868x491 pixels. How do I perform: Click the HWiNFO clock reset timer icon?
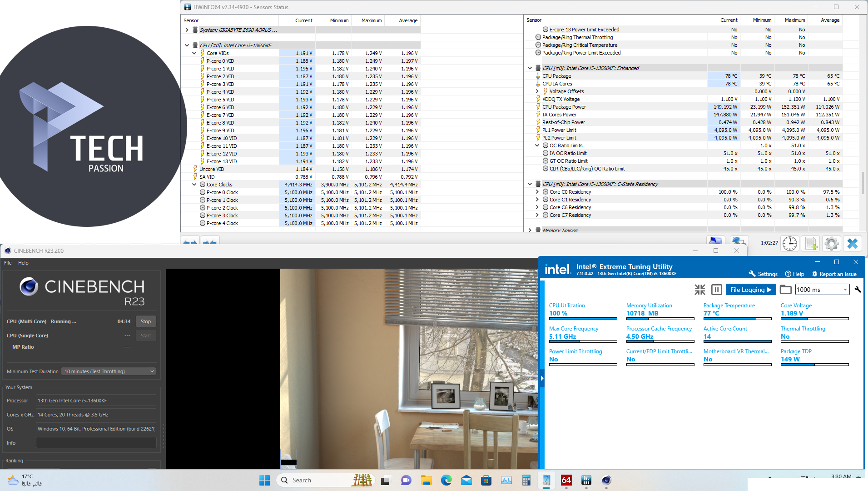(790, 244)
